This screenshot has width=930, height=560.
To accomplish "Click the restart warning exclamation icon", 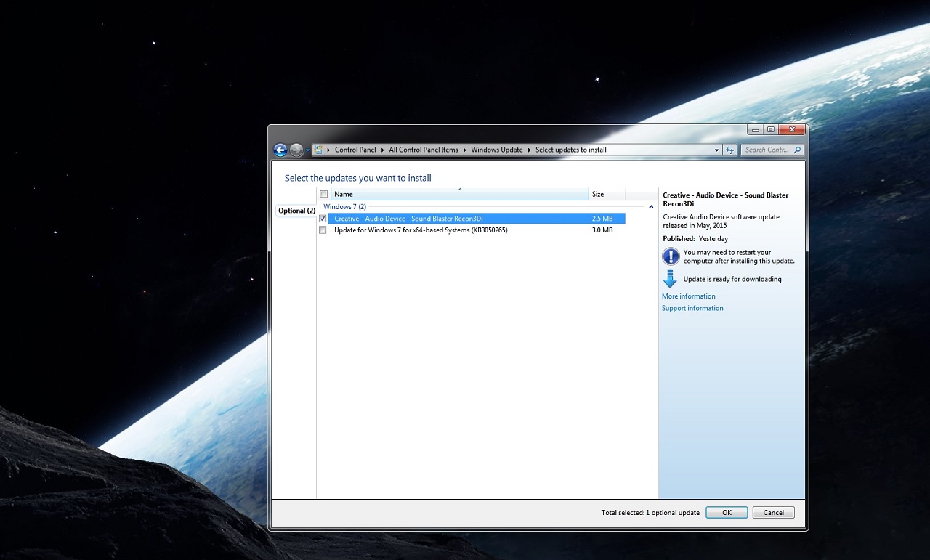I will pos(671,256).
